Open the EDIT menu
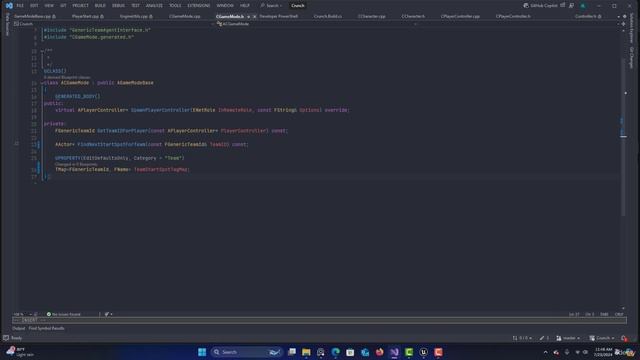640x360 pixels. (x=34, y=6)
